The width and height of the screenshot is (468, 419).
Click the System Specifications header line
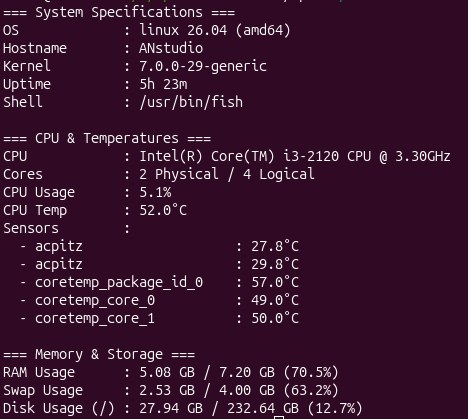(119, 13)
